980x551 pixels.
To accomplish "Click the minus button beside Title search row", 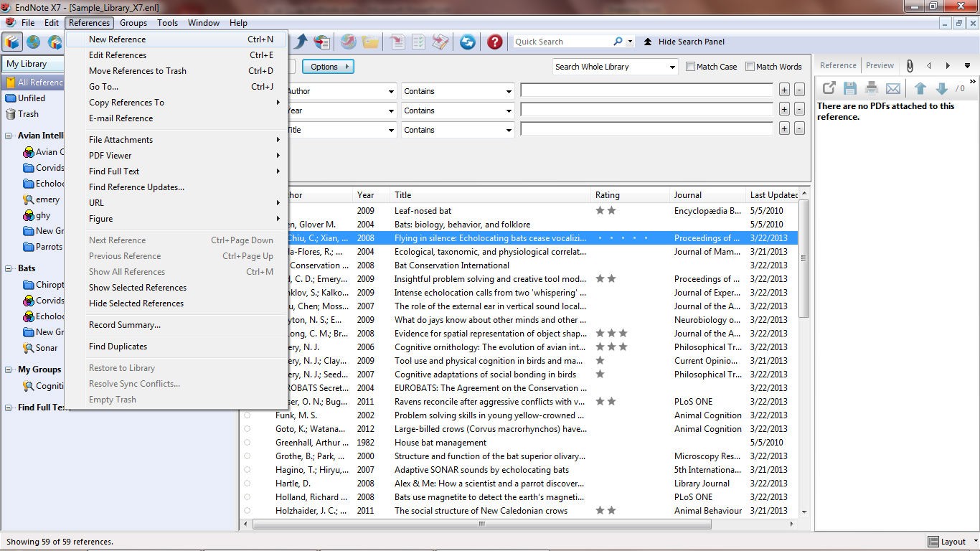I will [799, 129].
